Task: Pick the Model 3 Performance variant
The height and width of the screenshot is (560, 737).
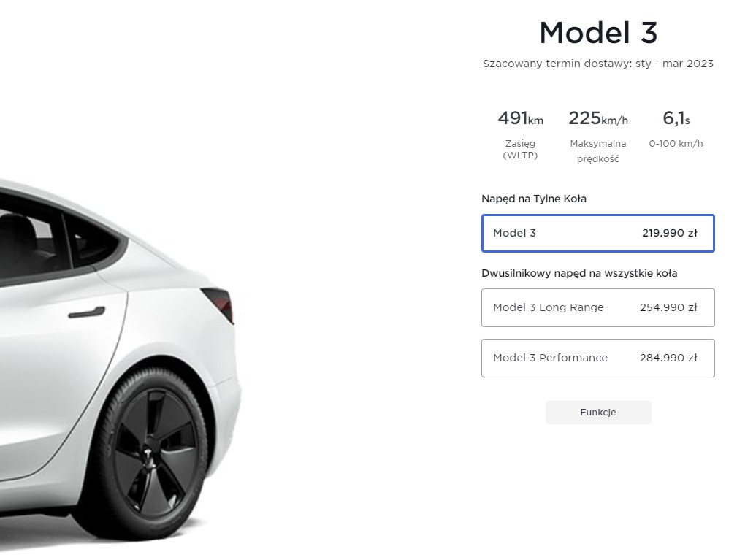Action: (597, 358)
